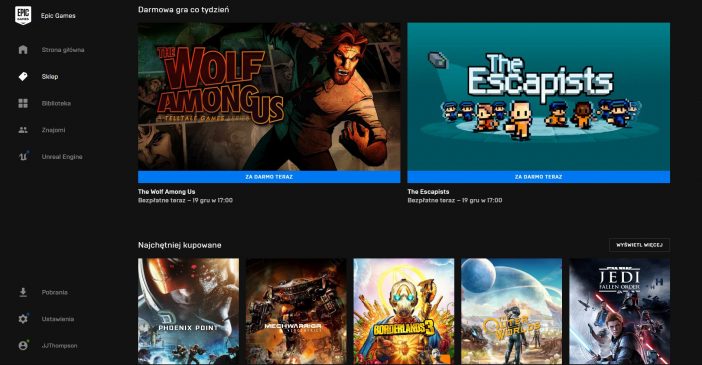Claim The Wolf Among Us with ZA DARMO TERAZ
This screenshot has height=365, width=702.
(x=269, y=177)
